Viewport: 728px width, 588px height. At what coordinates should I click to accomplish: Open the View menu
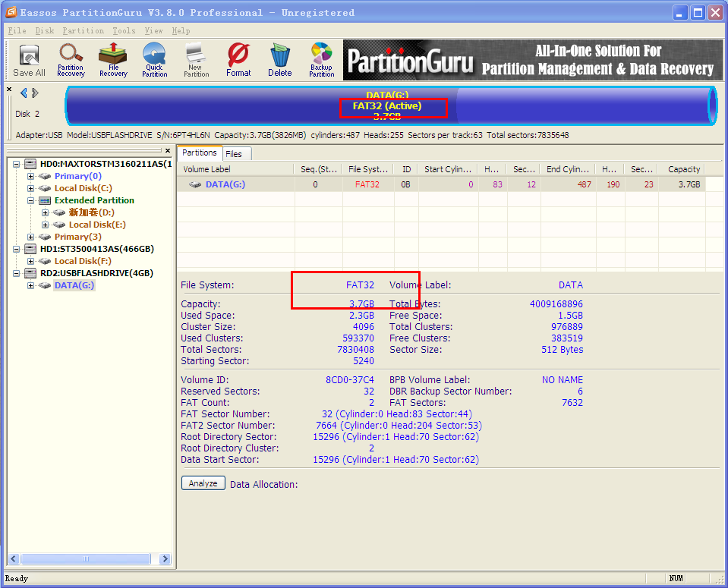(x=153, y=30)
